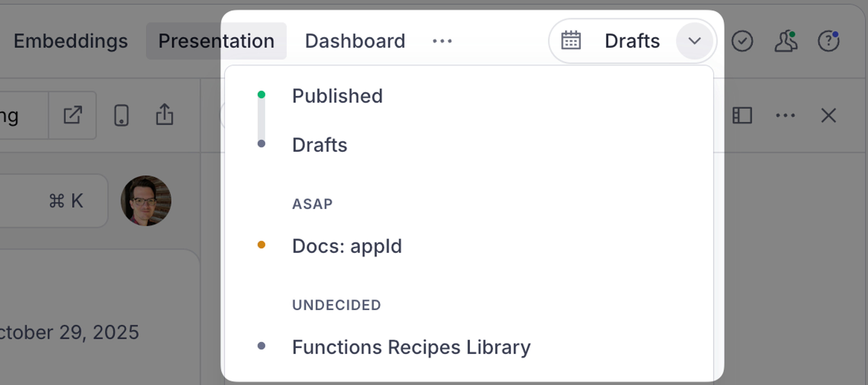The height and width of the screenshot is (385, 868).
Task: Open the more options ellipsis beside the close button
Action: click(785, 115)
